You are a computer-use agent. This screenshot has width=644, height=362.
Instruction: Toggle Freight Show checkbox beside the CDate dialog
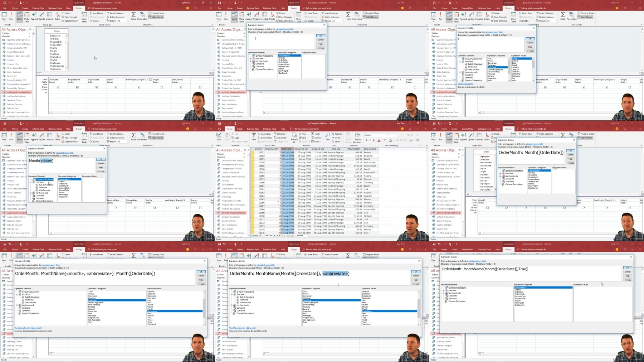tap(630, 87)
